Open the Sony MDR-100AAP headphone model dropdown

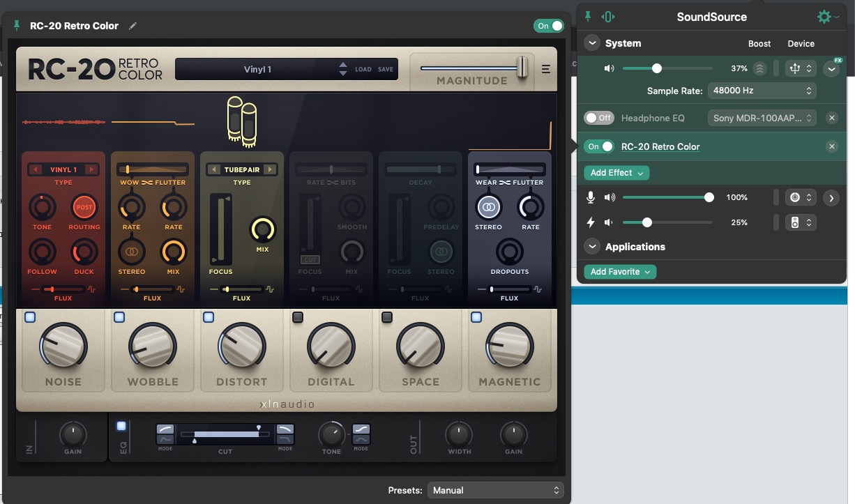coord(762,118)
